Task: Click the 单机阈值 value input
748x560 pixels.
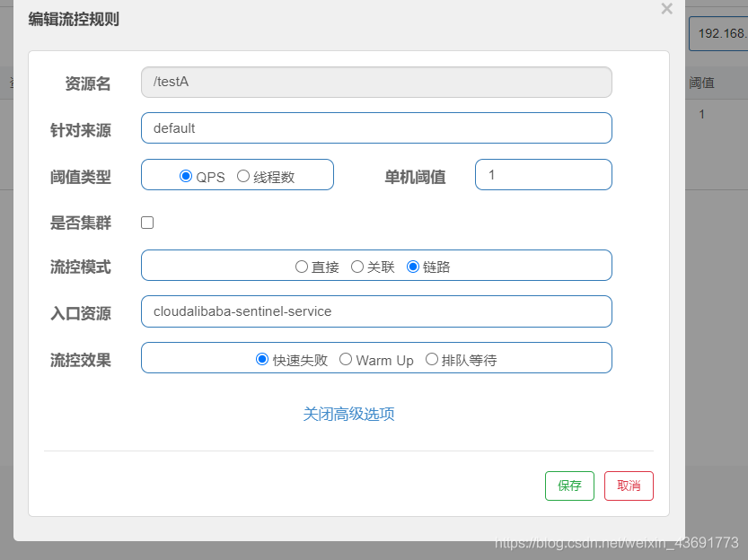Action: 543,174
